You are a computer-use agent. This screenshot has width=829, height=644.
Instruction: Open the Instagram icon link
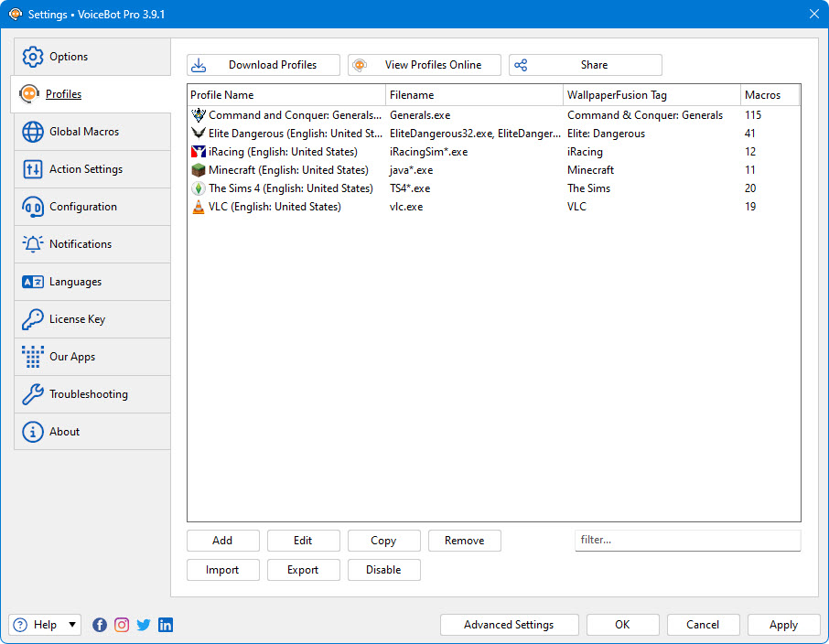(122, 625)
